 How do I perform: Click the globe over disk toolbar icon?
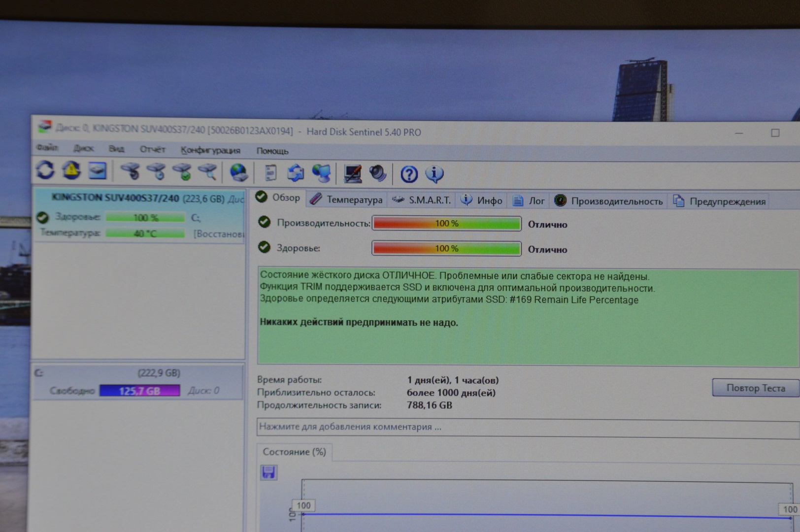click(239, 172)
